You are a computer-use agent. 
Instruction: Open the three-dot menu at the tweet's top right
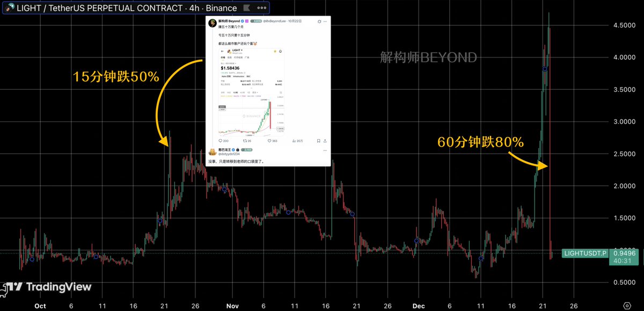coord(325,21)
